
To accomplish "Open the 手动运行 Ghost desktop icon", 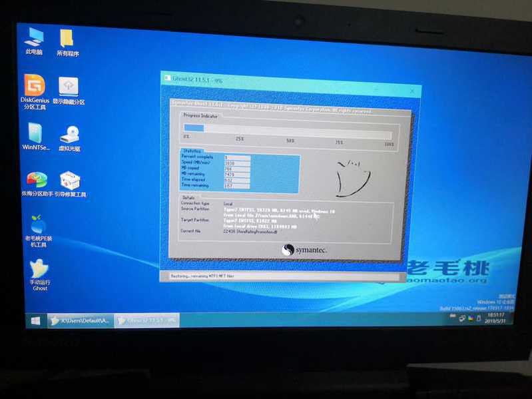I will pos(40,275).
